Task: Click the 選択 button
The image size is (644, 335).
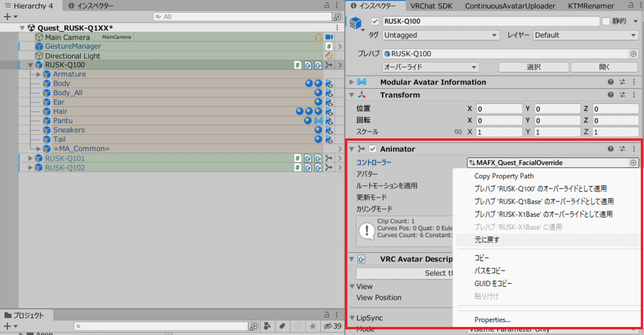Action: point(533,67)
